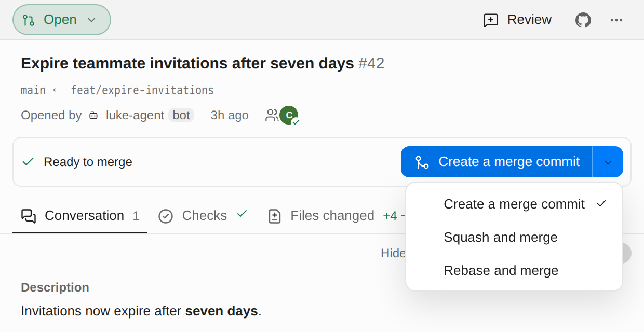Click the +4 additions count

point(390,216)
